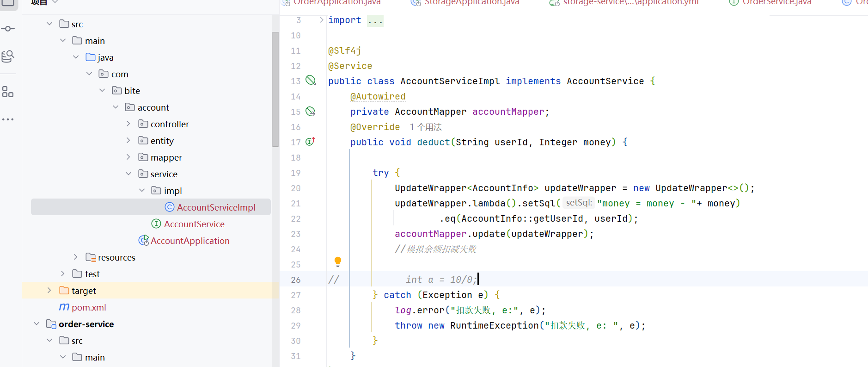Click the AccountServiceImpl class icon
This screenshot has width=868, height=367.
[x=170, y=207]
